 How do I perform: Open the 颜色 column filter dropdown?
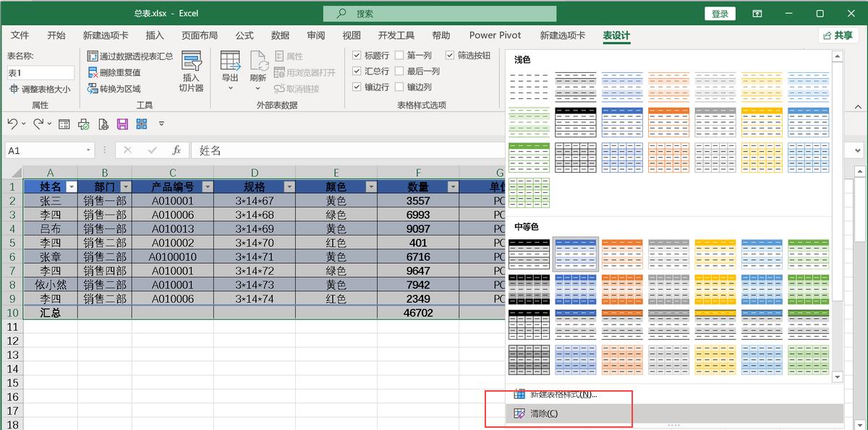pyautogui.click(x=371, y=186)
